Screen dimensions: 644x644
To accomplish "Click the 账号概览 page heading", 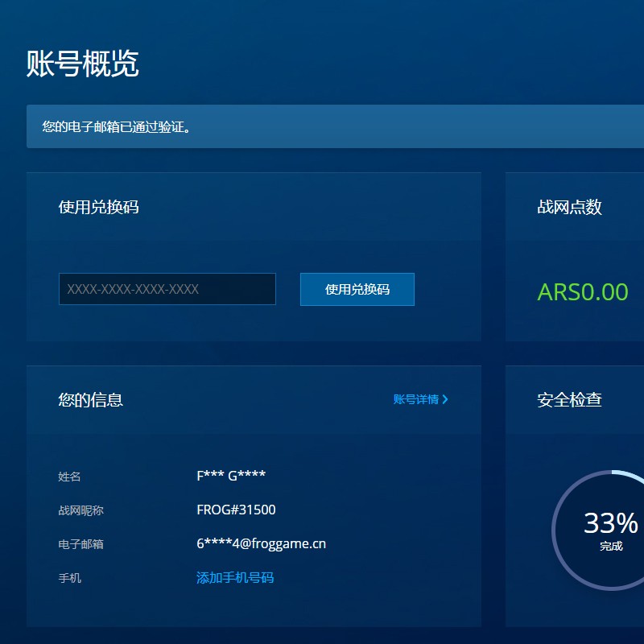I will (83, 64).
